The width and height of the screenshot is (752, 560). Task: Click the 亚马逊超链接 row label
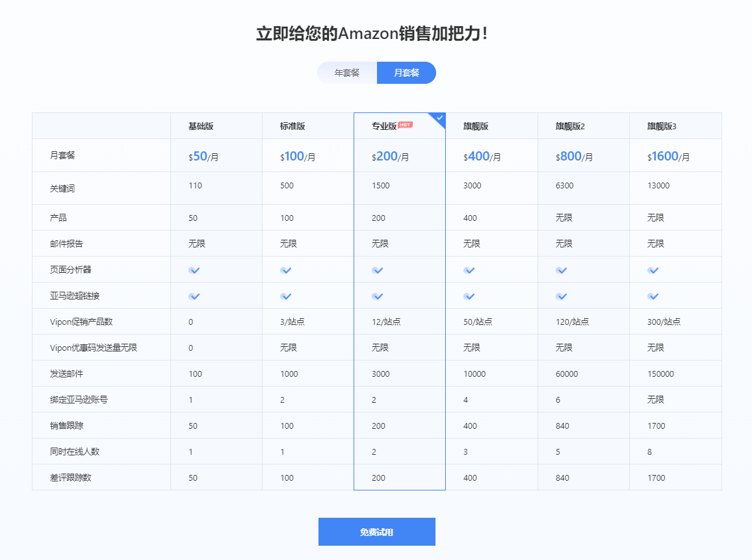coord(75,296)
